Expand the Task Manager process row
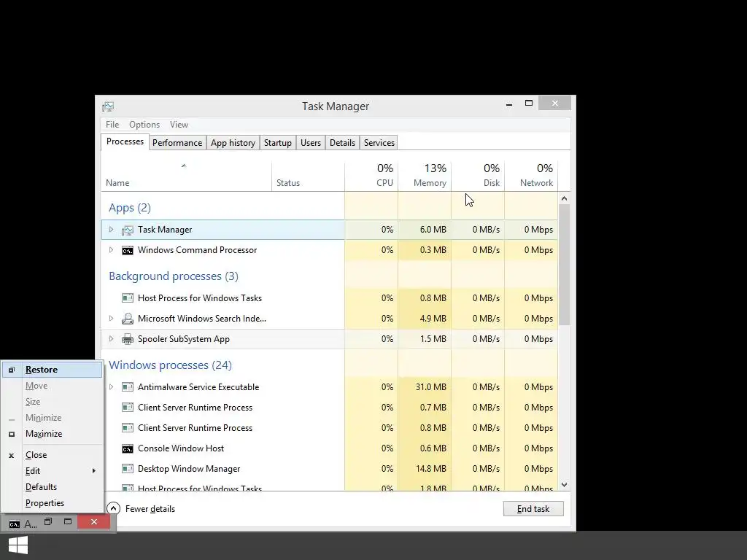 point(111,230)
